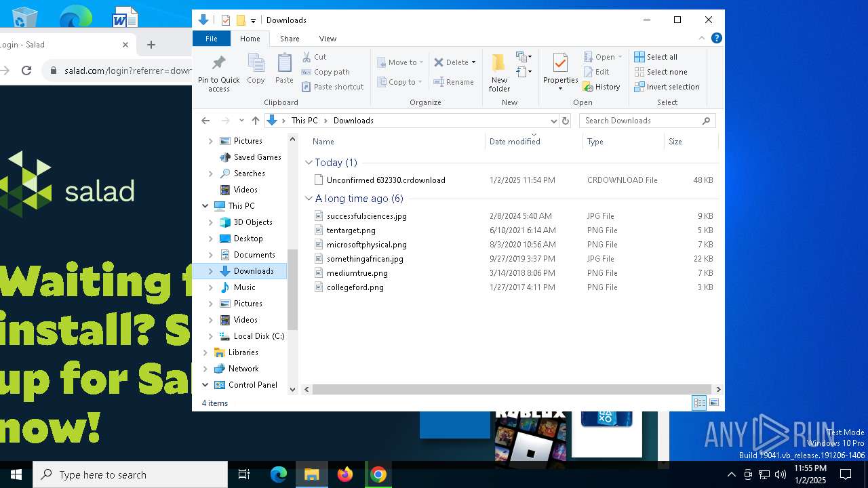Screen dimensions: 868x488
Task: Sort by Date modified column header
Action: (534, 142)
